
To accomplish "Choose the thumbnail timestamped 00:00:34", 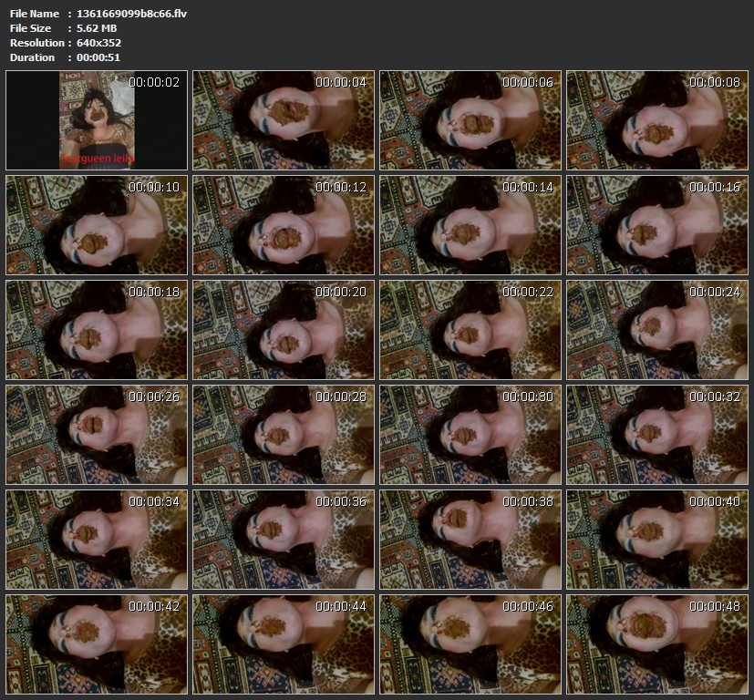I will pos(97,540).
